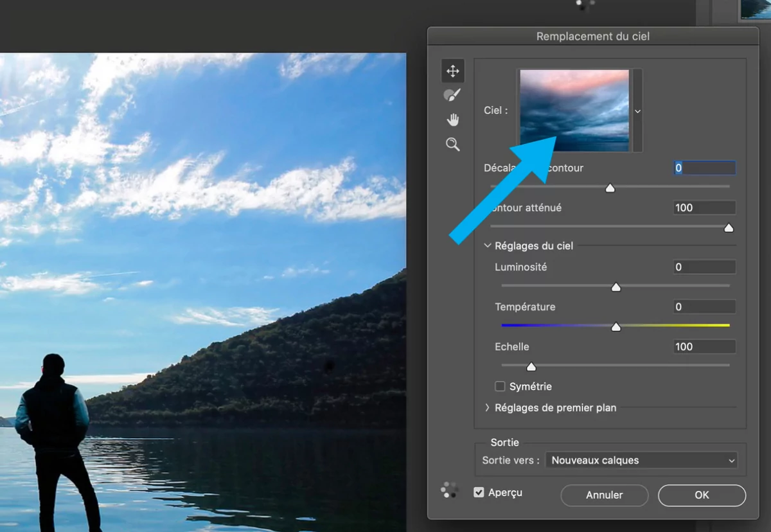Open the Ciel sky preset dropdown arrow
The image size is (771, 532).
pyautogui.click(x=637, y=111)
